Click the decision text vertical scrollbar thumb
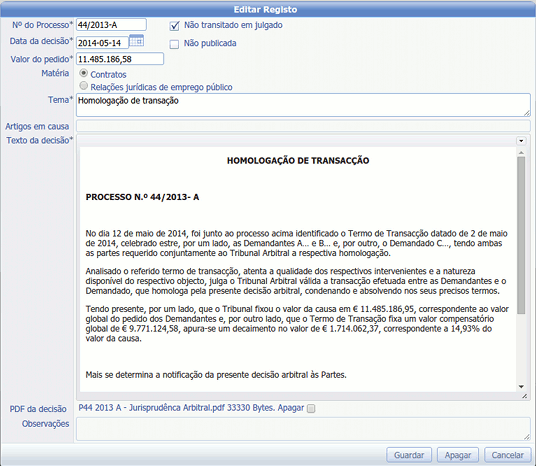 tap(521, 235)
